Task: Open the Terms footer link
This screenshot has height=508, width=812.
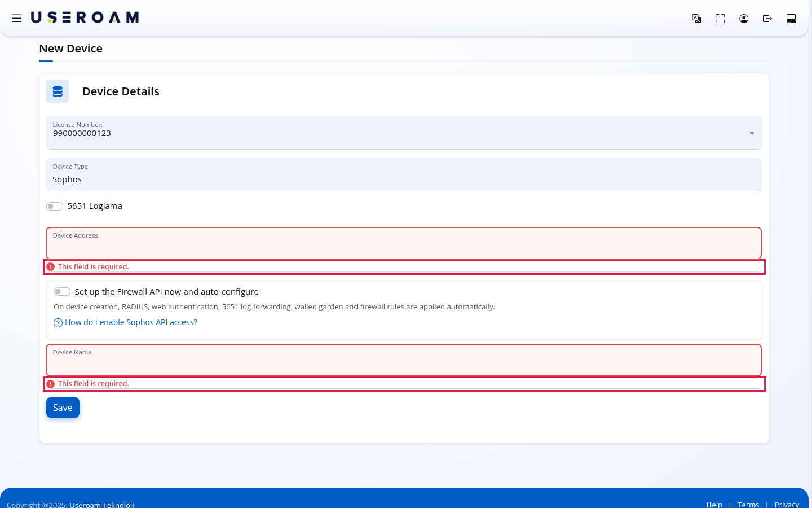Action: (748, 505)
